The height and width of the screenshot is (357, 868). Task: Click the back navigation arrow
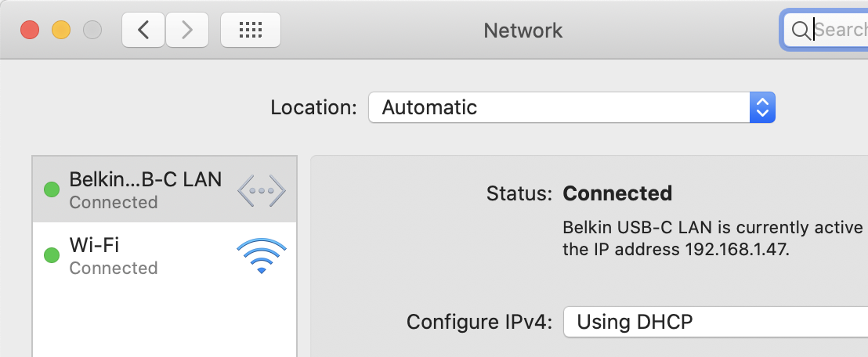coord(143,30)
